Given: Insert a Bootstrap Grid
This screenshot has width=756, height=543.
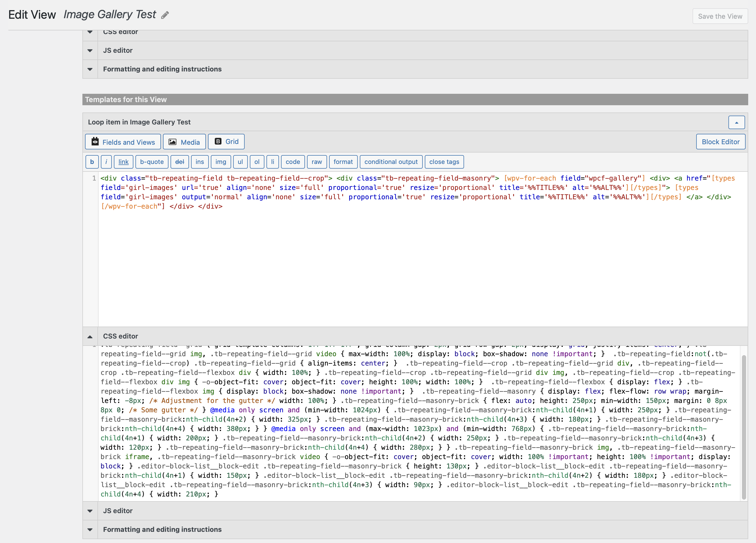Looking at the screenshot, I should point(226,142).
